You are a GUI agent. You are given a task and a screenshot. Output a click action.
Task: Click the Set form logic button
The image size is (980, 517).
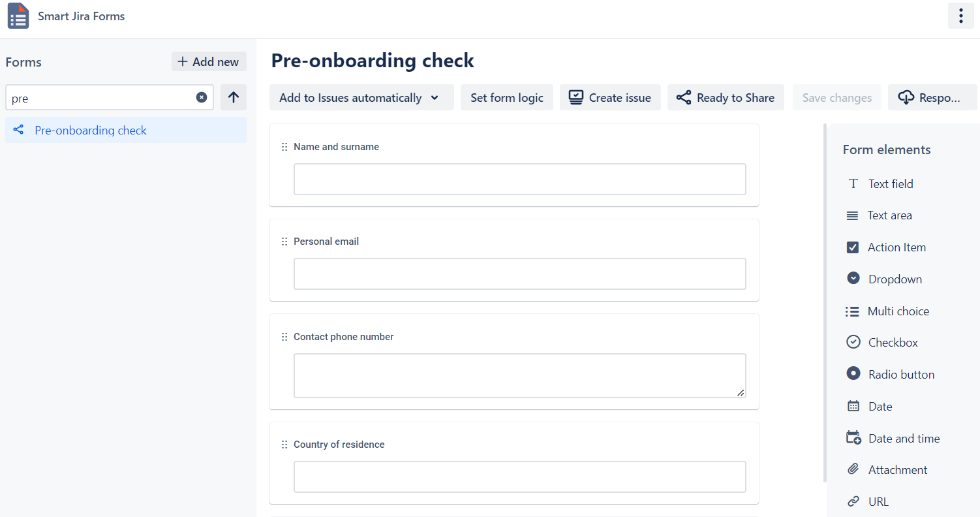(506, 98)
